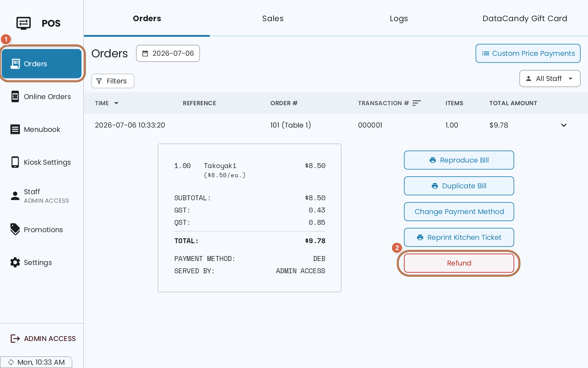The image size is (588, 368).
Task: Click the printer icon on Reproduce Bill
Action: (433, 160)
